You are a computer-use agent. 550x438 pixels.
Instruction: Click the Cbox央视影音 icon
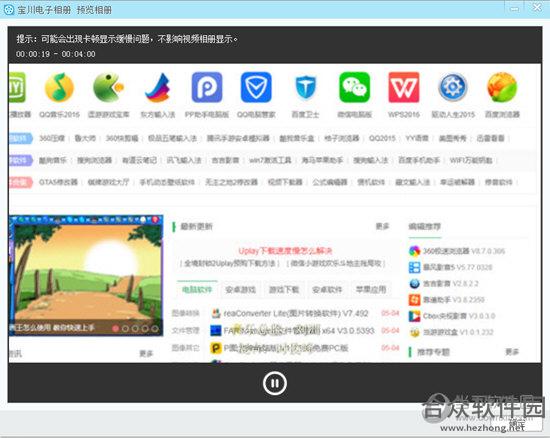point(415,316)
